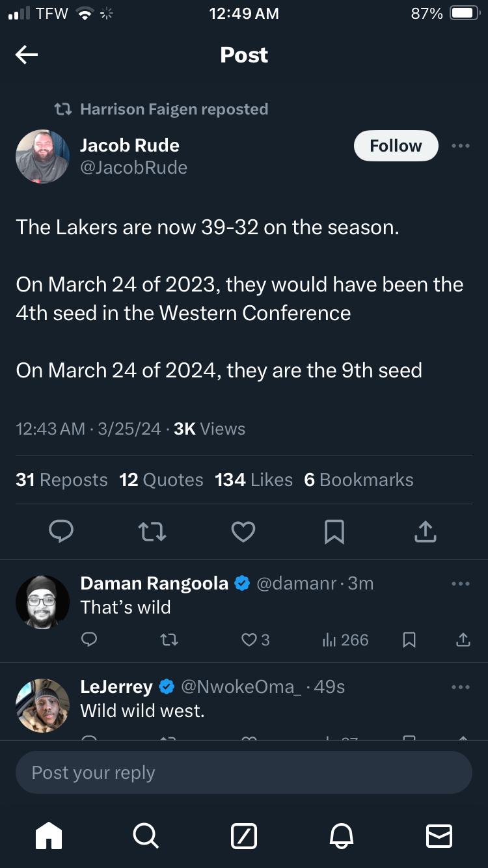
Task: Tap the back arrow icon
Action: [x=27, y=55]
